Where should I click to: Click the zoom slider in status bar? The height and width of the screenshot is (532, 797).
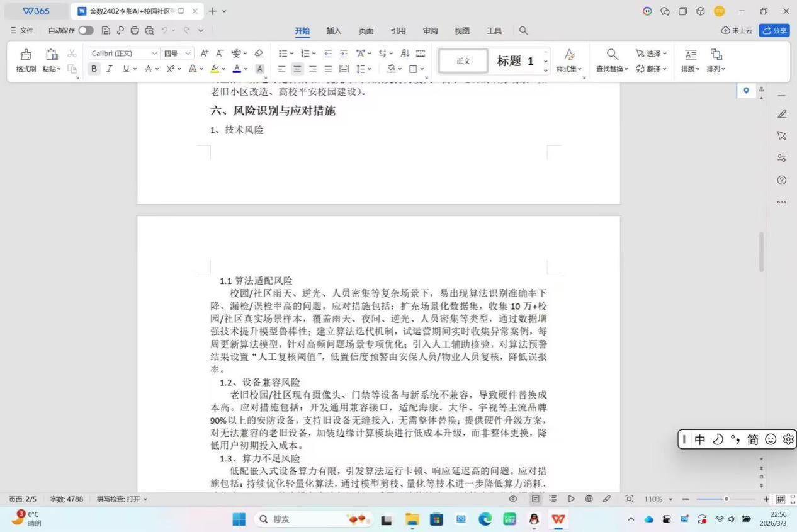point(725,499)
